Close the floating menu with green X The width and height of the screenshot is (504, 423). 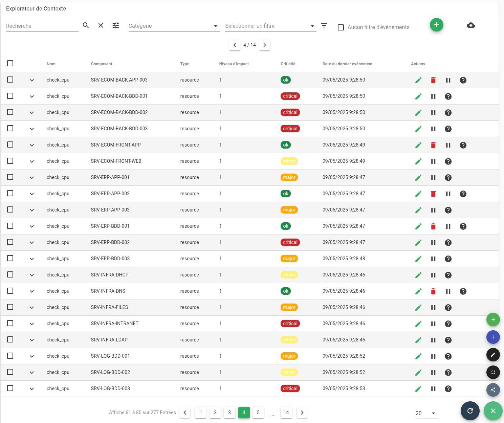point(493,411)
